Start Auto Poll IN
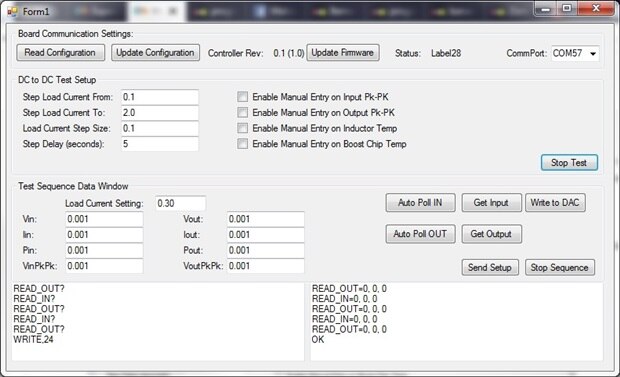The height and width of the screenshot is (377, 620). [x=420, y=203]
